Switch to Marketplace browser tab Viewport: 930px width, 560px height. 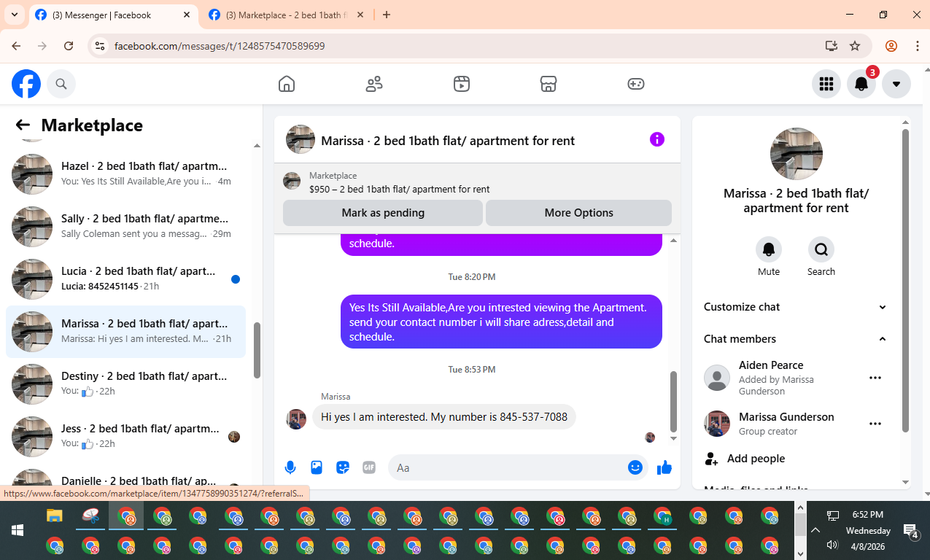coord(287,15)
